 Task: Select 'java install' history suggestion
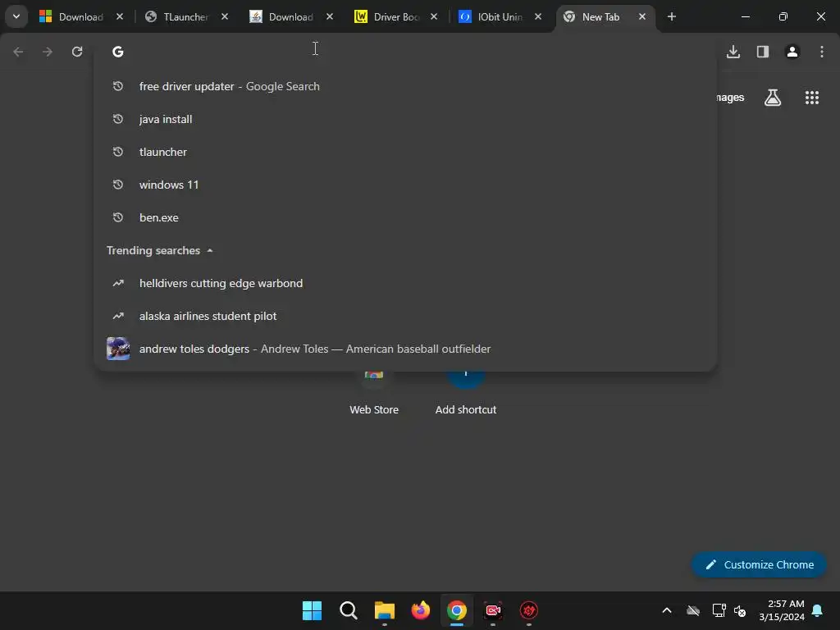(x=405, y=119)
